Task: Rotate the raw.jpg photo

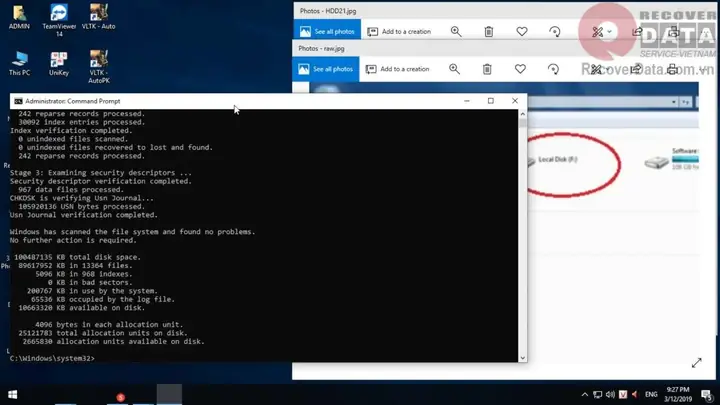Action: point(554,69)
